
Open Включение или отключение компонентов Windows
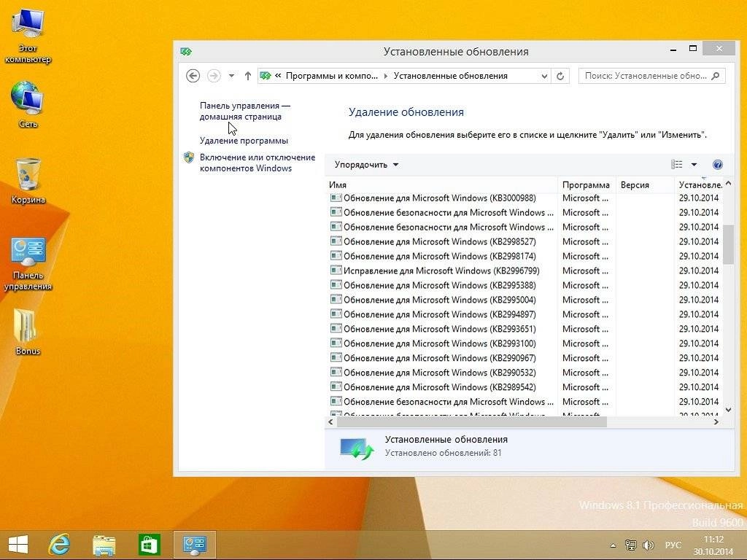(x=258, y=163)
